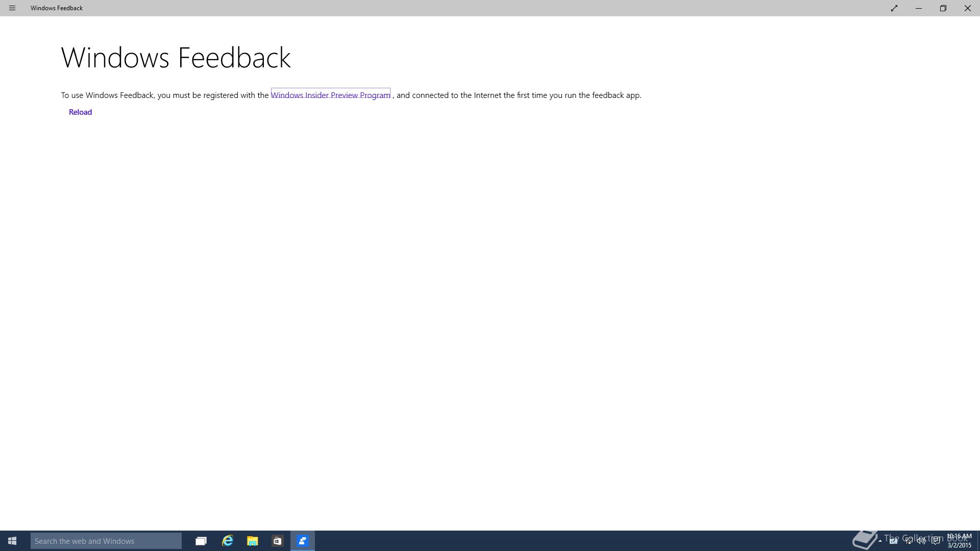Open the clock showing 10:16 AM
The height and width of the screenshot is (551, 980).
959,541
